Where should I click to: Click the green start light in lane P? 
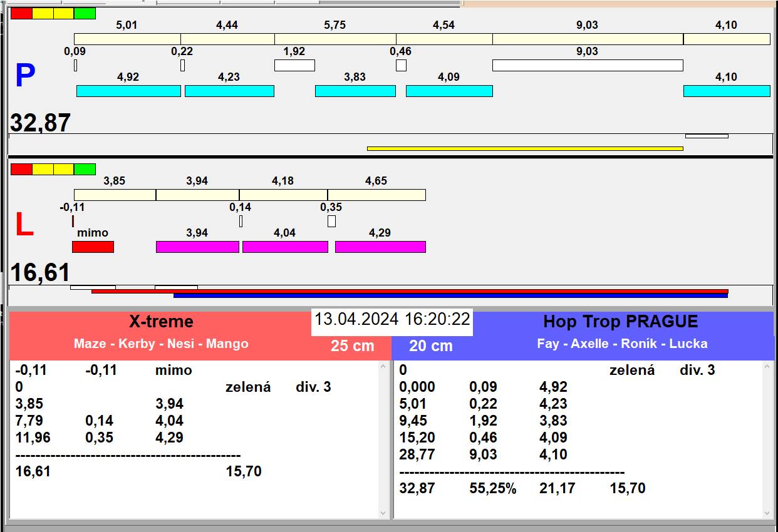coord(85,13)
